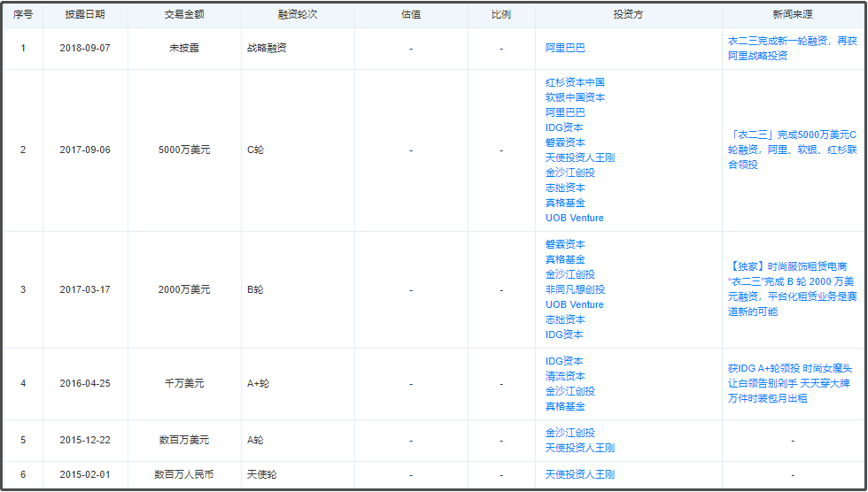This screenshot has width=868, height=492.
Task: Select the date cell 2017-03-17
Action: point(85,289)
